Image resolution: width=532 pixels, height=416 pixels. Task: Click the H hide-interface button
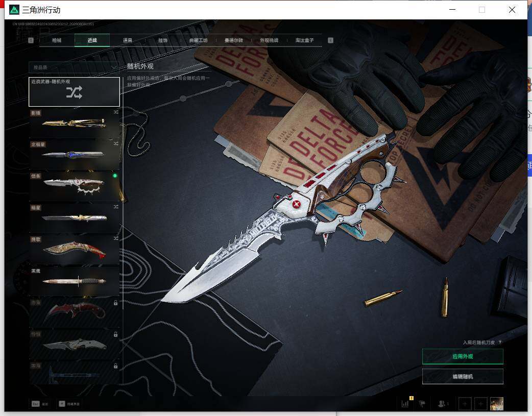(x=69, y=404)
